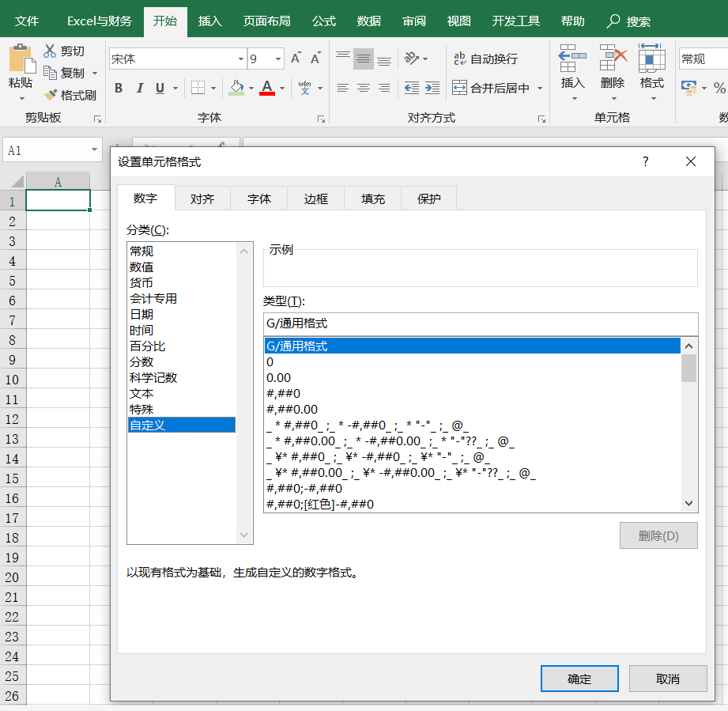This screenshot has height=711, width=728.
Task: Switch to the 边框 dialog tab
Action: click(315, 199)
